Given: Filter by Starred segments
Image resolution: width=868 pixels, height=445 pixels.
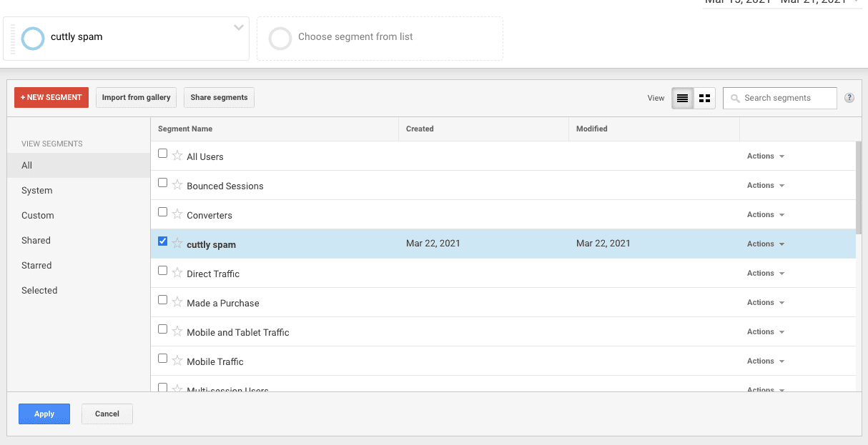Looking at the screenshot, I should tap(79, 265).
